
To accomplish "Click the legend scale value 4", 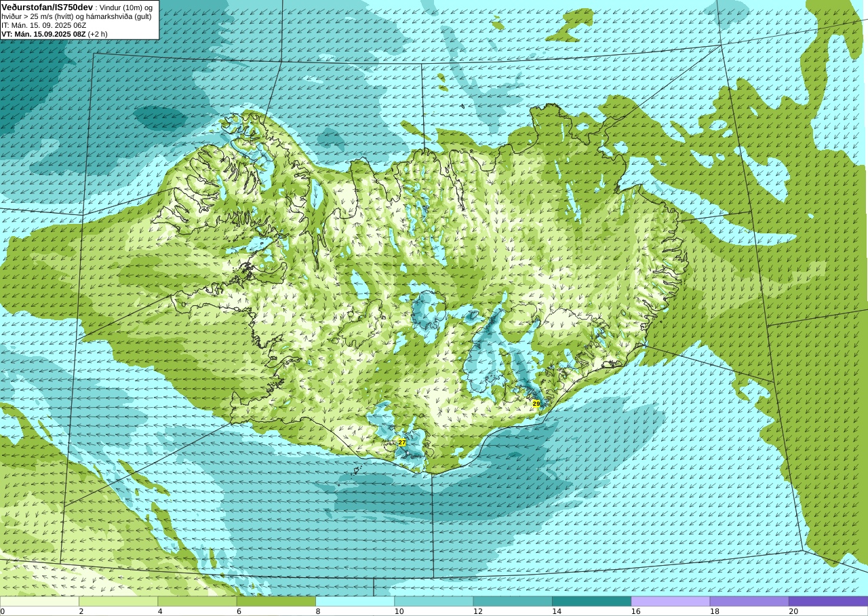I will 160,611.
